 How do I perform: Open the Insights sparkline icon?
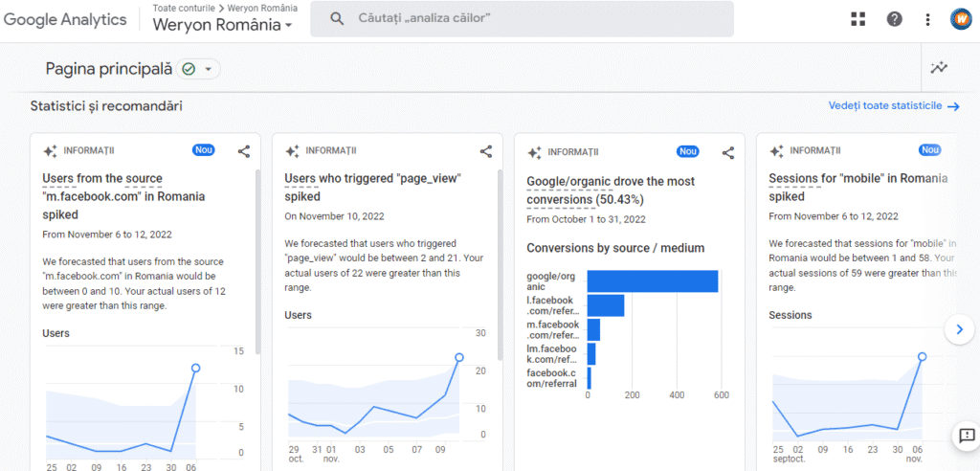(x=939, y=68)
